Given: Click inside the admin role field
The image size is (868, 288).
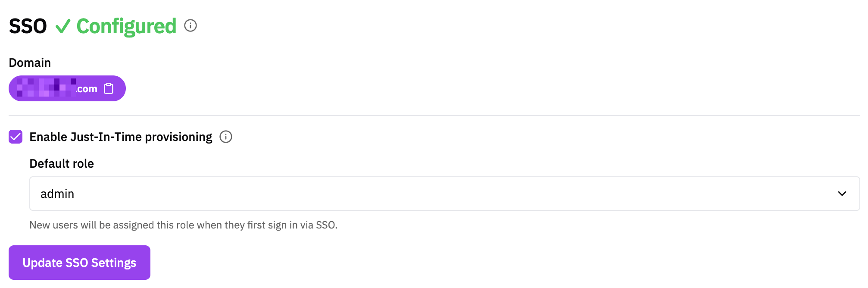Looking at the screenshot, I should 172,194.
